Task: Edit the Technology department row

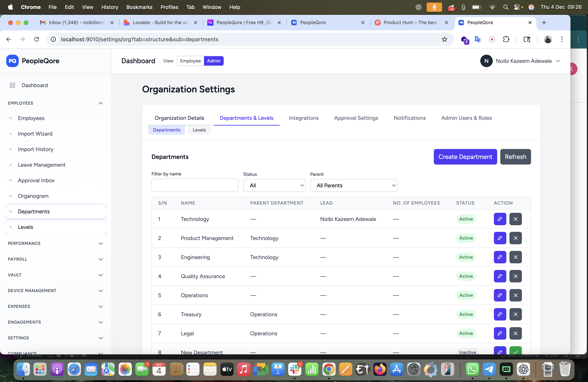Action: click(500, 219)
